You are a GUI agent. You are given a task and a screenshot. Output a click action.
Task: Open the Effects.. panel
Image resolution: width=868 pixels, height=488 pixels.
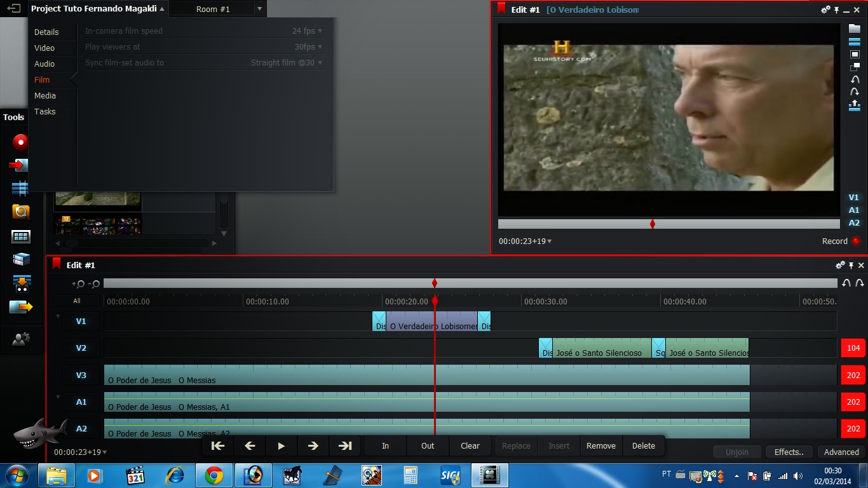[789, 452]
